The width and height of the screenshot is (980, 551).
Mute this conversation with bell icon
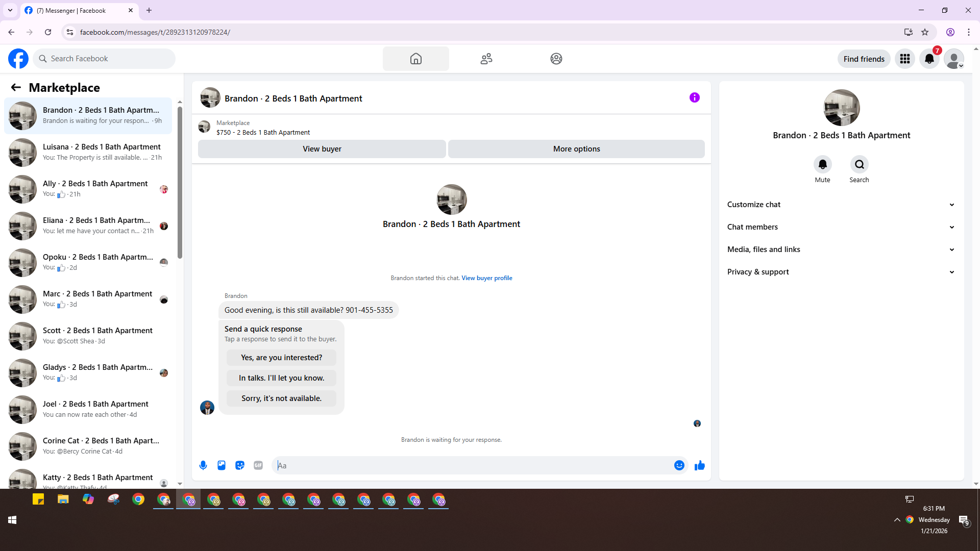click(822, 164)
